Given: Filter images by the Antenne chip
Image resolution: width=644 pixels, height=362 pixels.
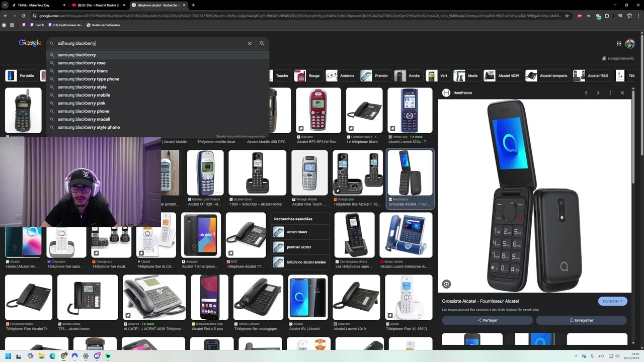Looking at the screenshot, I should pos(341,76).
